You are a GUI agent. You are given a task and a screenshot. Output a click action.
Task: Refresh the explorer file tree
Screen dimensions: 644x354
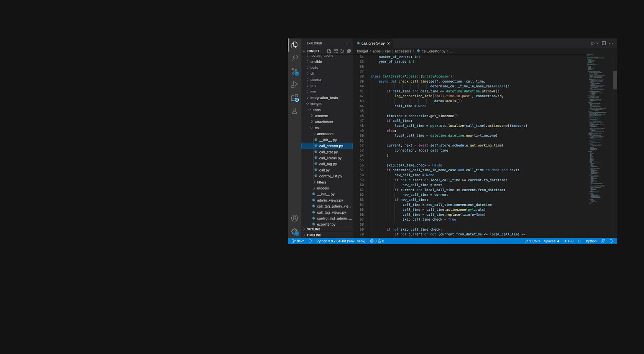[342, 51]
